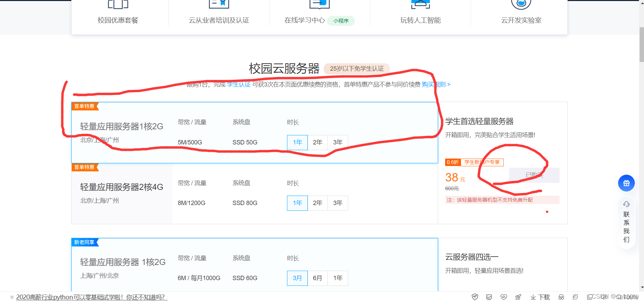Click the 注: 该轻量服务器机型不支持免费升配 notice
This screenshot has height=302, width=644.
pyautogui.click(x=502, y=200)
